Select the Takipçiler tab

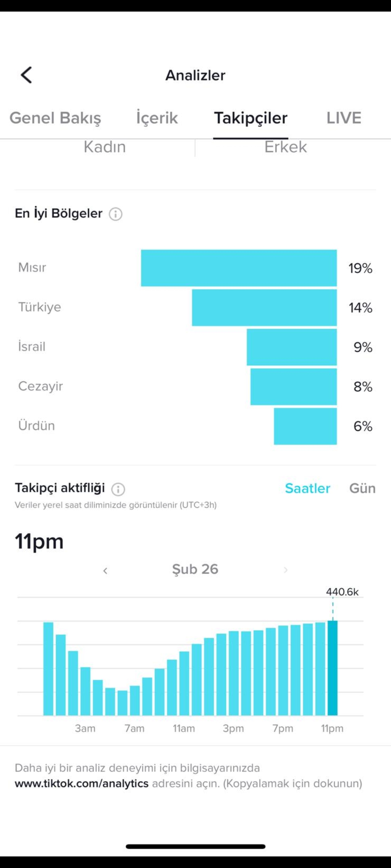pyautogui.click(x=251, y=118)
